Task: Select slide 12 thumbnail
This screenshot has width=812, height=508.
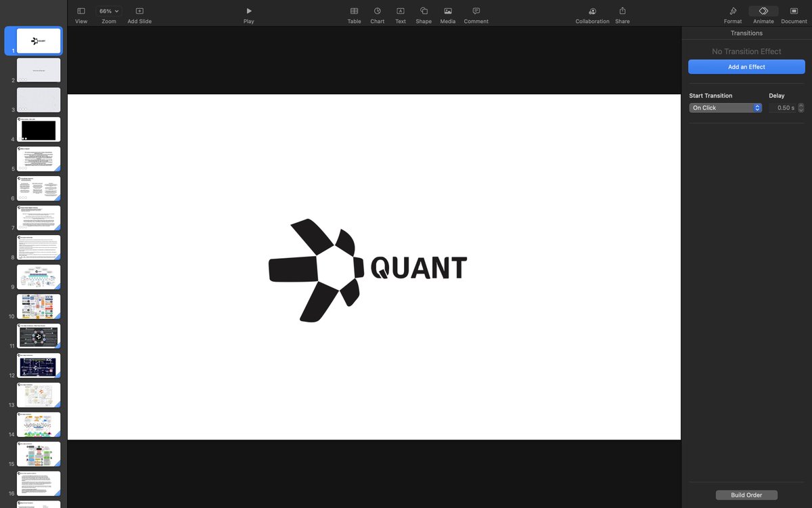Action: click(x=39, y=366)
